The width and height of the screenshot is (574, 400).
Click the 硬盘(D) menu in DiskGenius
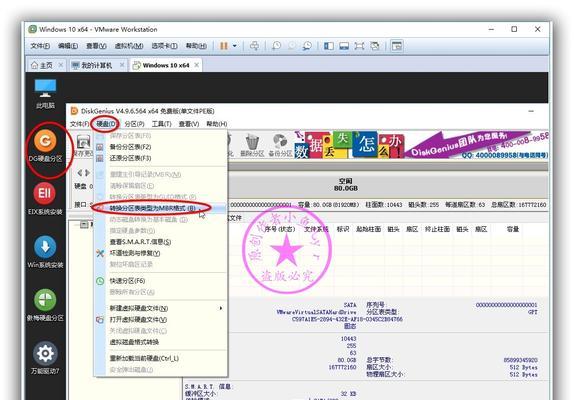point(106,124)
